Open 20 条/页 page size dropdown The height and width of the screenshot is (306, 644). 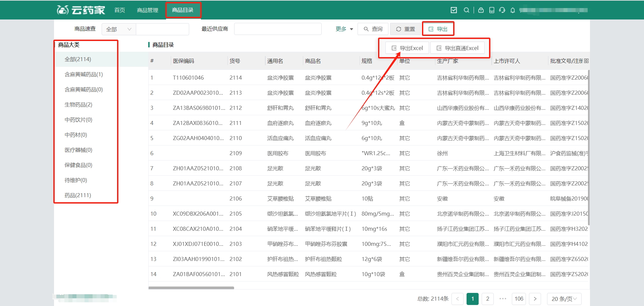click(564, 299)
